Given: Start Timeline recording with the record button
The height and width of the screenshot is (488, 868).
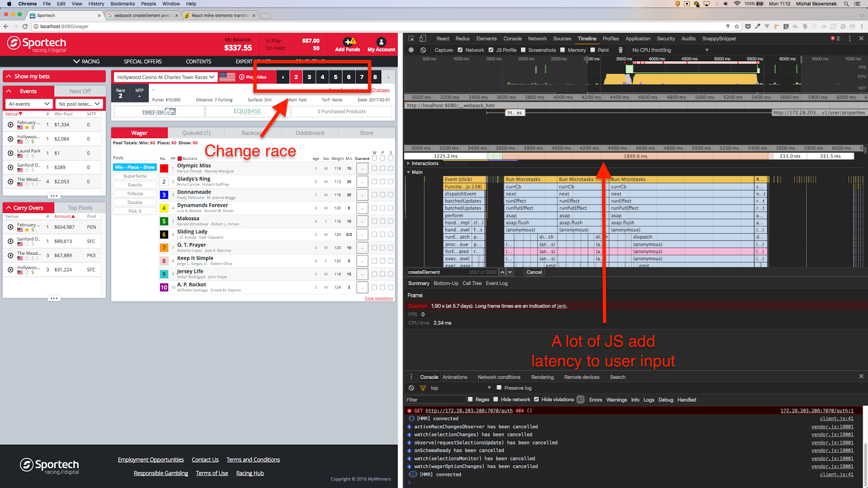Looking at the screenshot, I should tap(411, 50).
